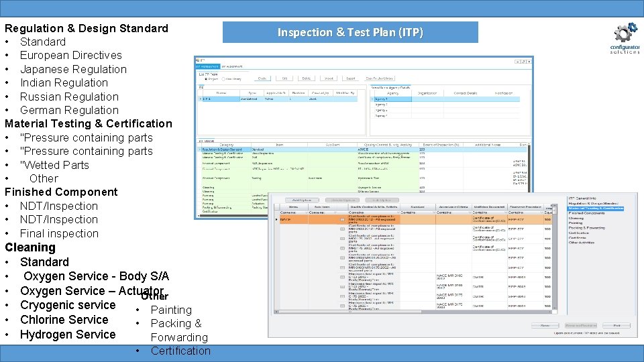Select the User Library radio button
Screen dimensions: 644x362
(x=224, y=79)
